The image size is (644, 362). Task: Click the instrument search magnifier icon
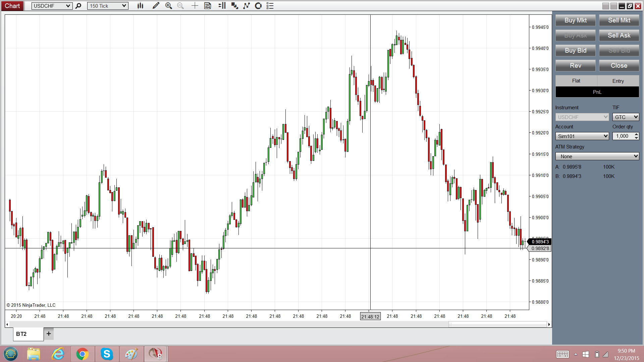pyautogui.click(x=78, y=6)
